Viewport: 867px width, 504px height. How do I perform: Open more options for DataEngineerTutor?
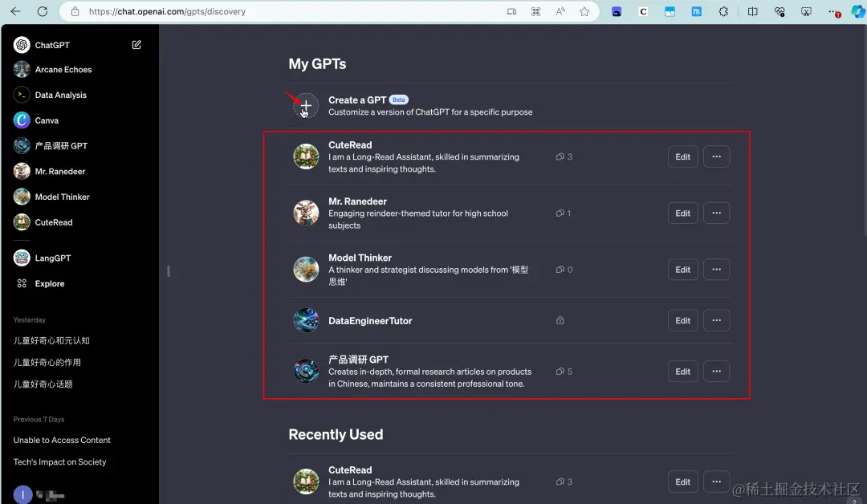tap(717, 320)
